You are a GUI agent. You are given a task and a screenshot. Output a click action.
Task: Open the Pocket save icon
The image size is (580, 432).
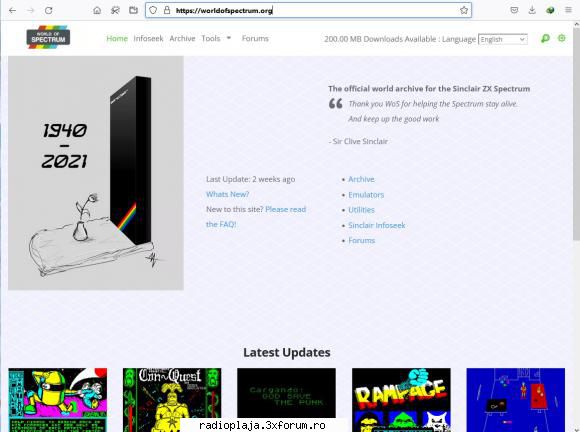pos(514,10)
